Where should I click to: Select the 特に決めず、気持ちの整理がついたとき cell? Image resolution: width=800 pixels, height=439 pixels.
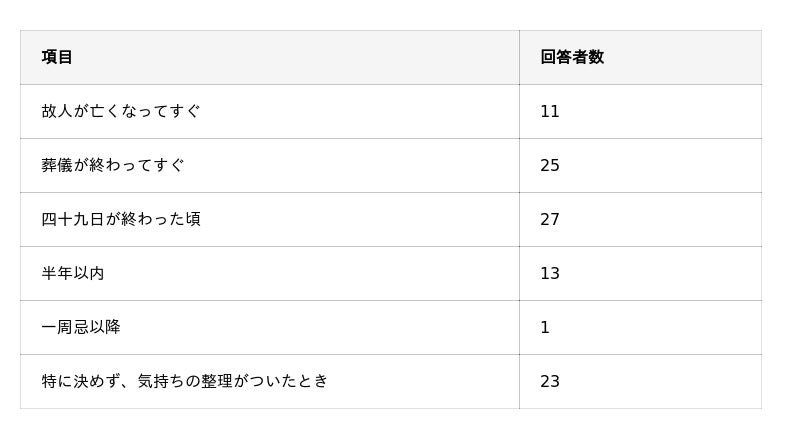click(185, 381)
